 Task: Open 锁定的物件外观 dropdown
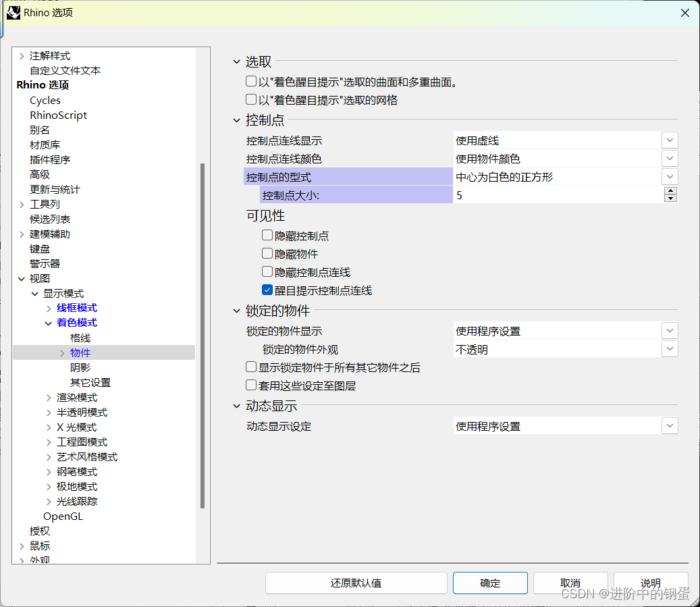(x=670, y=349)
